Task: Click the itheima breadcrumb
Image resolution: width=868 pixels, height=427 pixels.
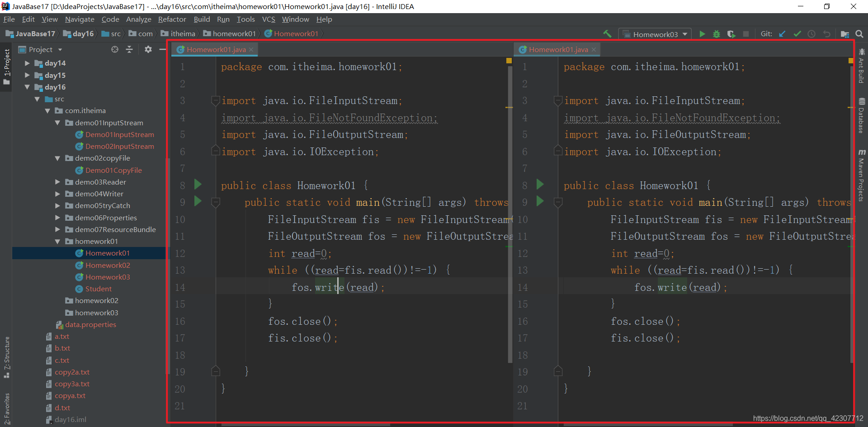Action: coord(178,34)
